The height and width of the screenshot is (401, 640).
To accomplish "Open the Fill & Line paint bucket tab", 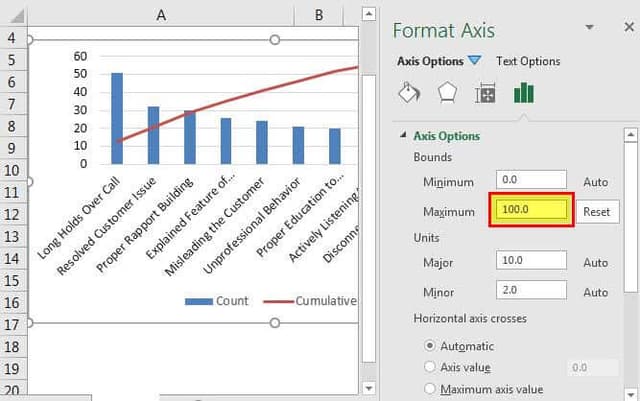I will [409, 93].
